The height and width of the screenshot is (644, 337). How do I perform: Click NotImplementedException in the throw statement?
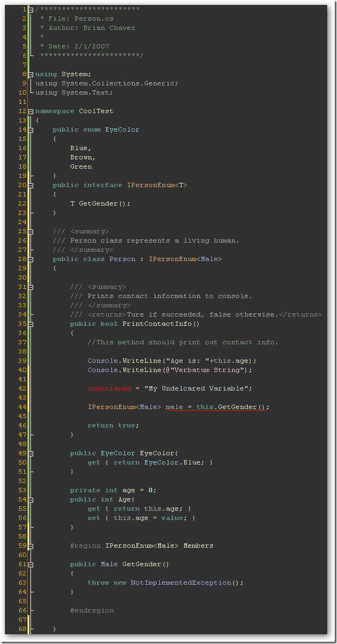[x=181, y=583]
